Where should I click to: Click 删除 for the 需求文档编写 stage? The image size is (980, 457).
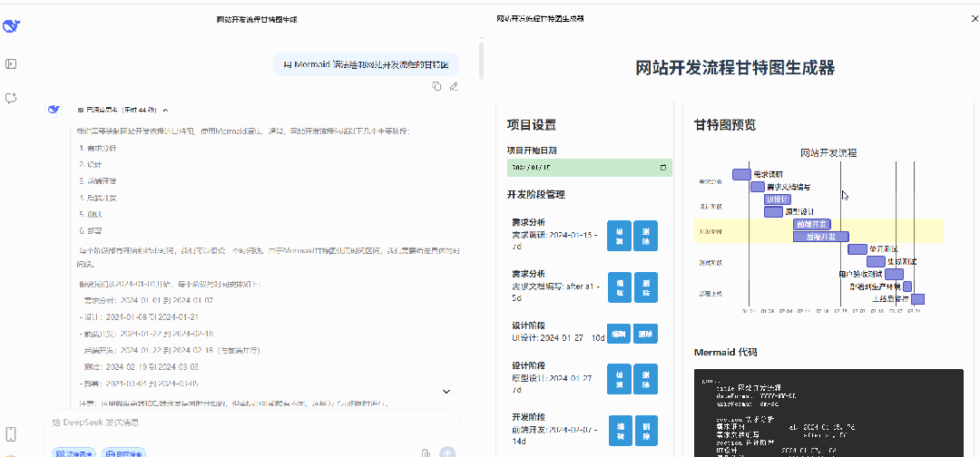tap(646, 287)
